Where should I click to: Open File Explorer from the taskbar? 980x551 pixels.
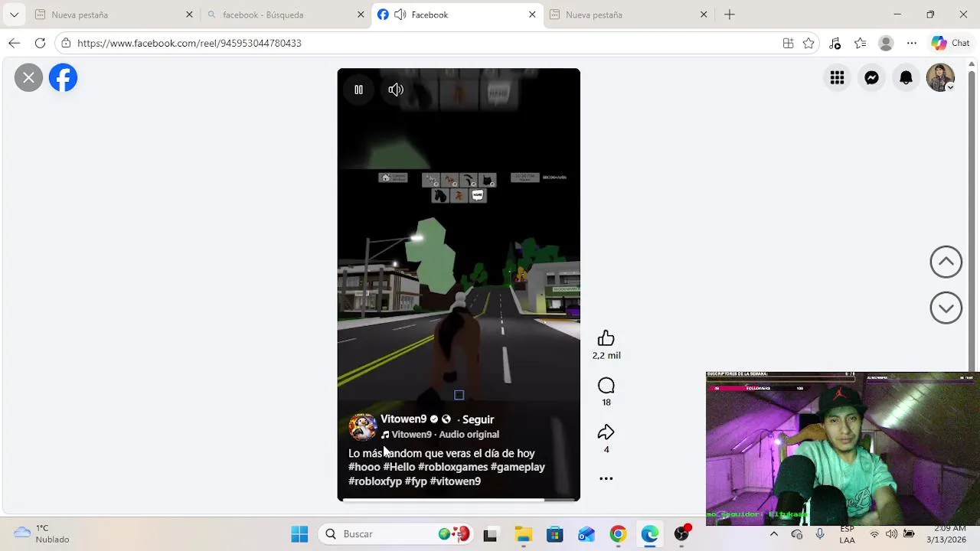click(x=523, y=534)
